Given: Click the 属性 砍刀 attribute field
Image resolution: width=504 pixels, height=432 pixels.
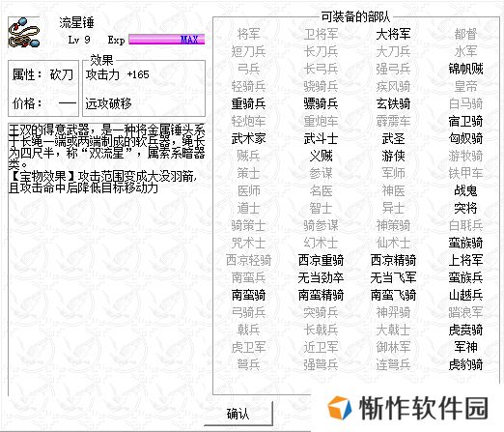Looking at the screenshot, I should [x=43, y=74].
